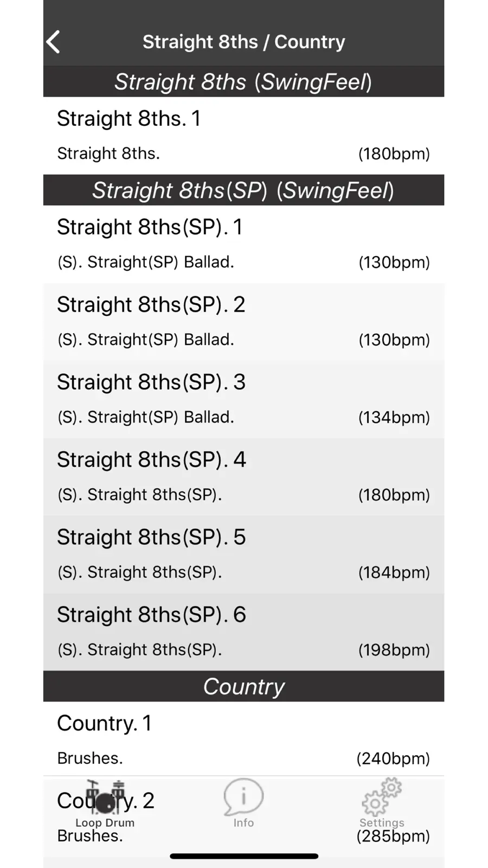Choose Straight 8ths(SP). 5 at 184bpm
The width and height of the screenshot is (488, 868).
pos(243,554)
